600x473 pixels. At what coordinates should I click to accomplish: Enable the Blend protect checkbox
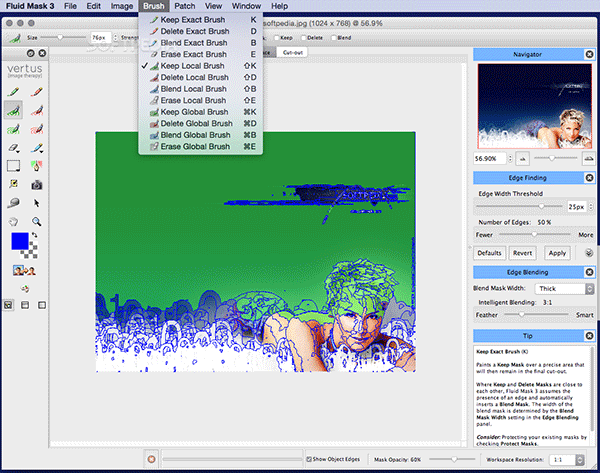[334, 38]
